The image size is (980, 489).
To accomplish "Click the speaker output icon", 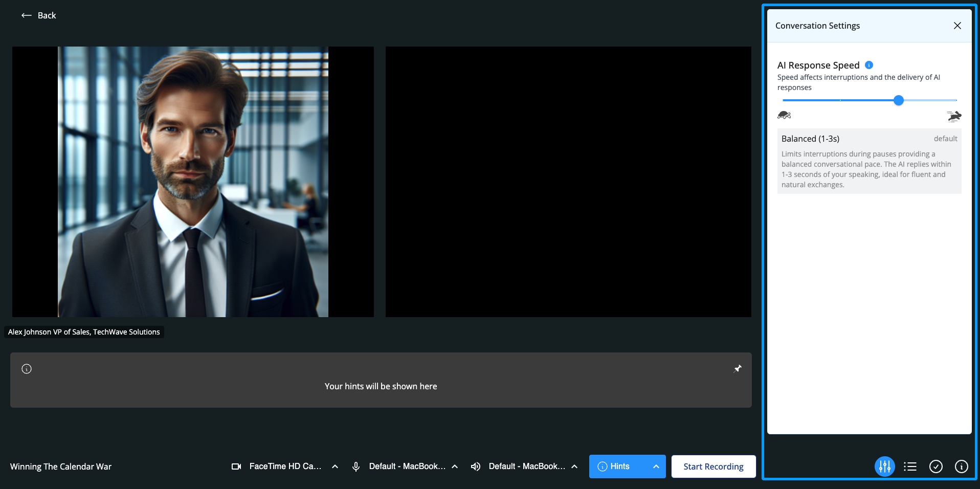I will pos(476,466).
